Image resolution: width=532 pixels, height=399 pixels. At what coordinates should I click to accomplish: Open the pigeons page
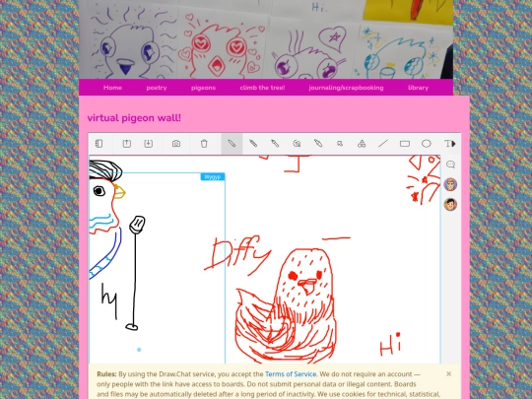[x=203, y=88]
